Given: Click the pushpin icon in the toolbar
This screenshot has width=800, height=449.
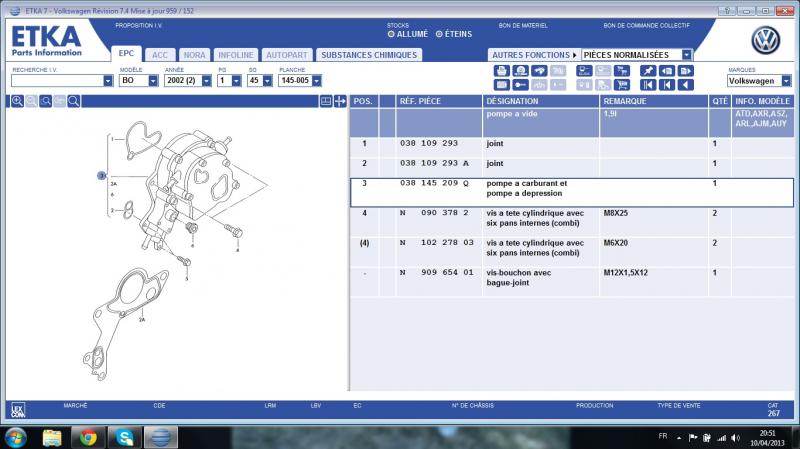Looking at the screenshot, I should [x=648, y=71].
